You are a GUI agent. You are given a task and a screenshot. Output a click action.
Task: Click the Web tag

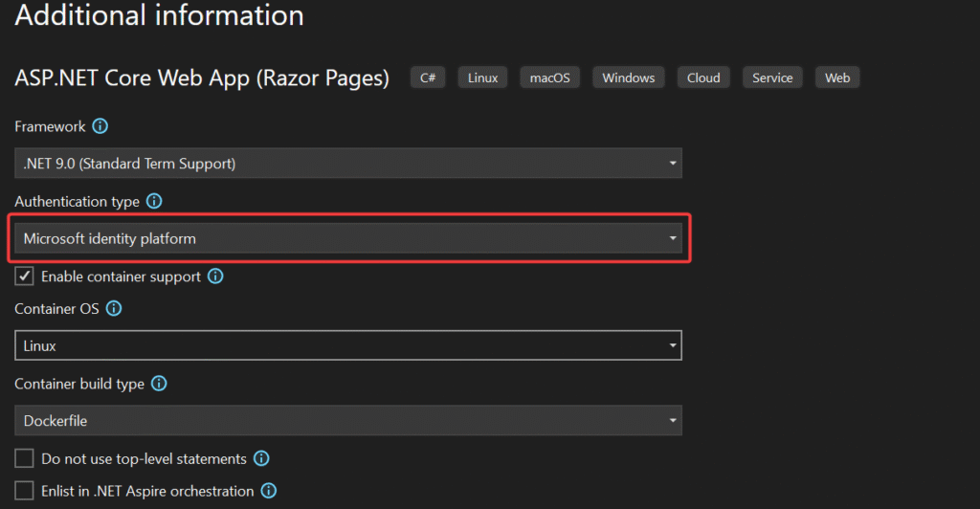click(x=837, y=77)
